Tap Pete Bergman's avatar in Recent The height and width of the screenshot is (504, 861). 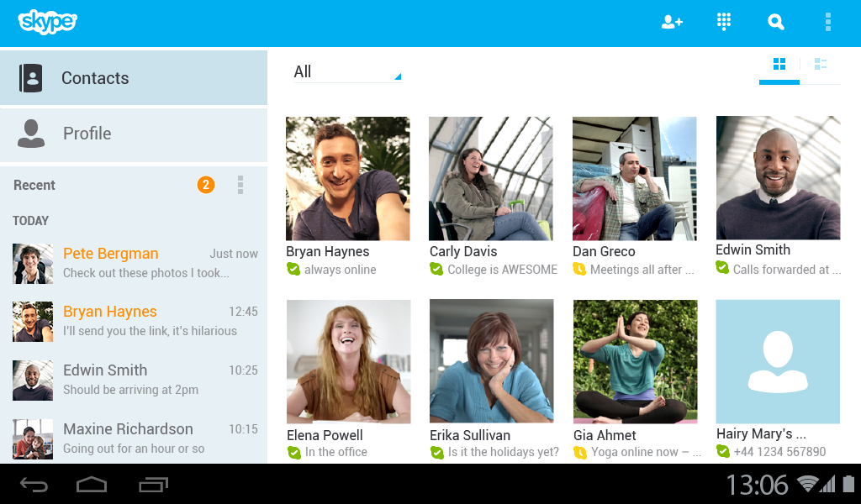(x=33, y=264)
